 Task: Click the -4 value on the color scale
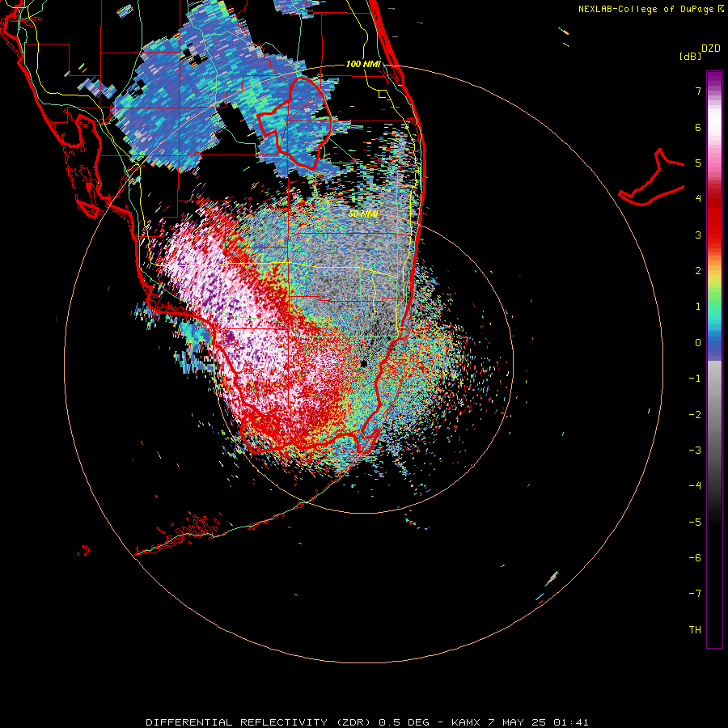pos(695,486)
